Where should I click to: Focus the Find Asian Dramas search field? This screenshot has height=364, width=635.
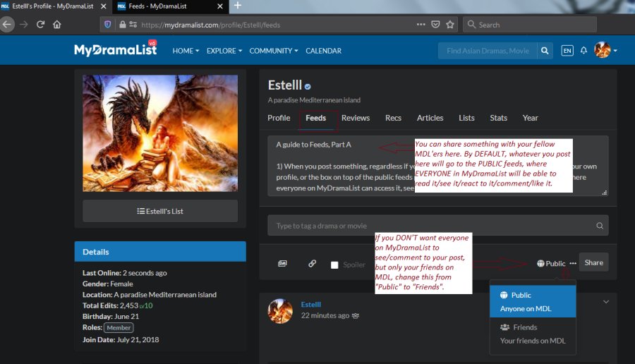point(488,51)
